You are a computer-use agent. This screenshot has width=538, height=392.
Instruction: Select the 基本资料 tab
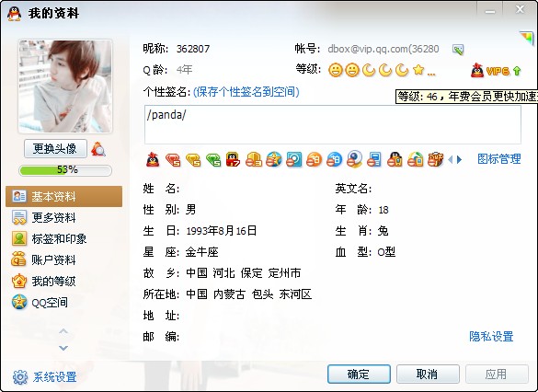coord(63,196)
